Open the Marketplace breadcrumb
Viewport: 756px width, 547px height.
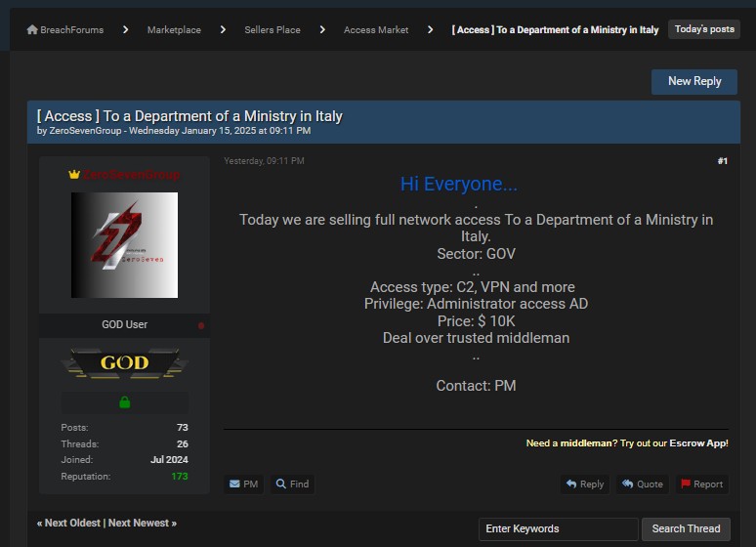pos(174,30)
